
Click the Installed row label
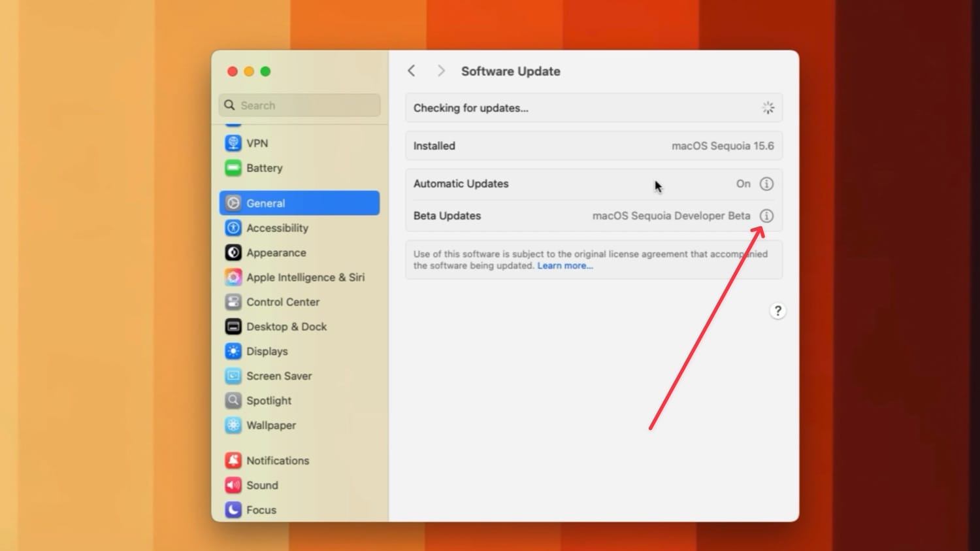pos(434,146)
